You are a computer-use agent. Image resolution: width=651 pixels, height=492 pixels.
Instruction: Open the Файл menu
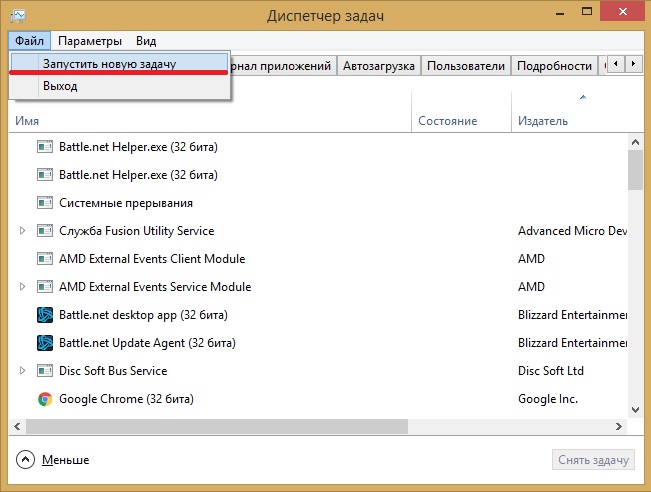(29, 41)
